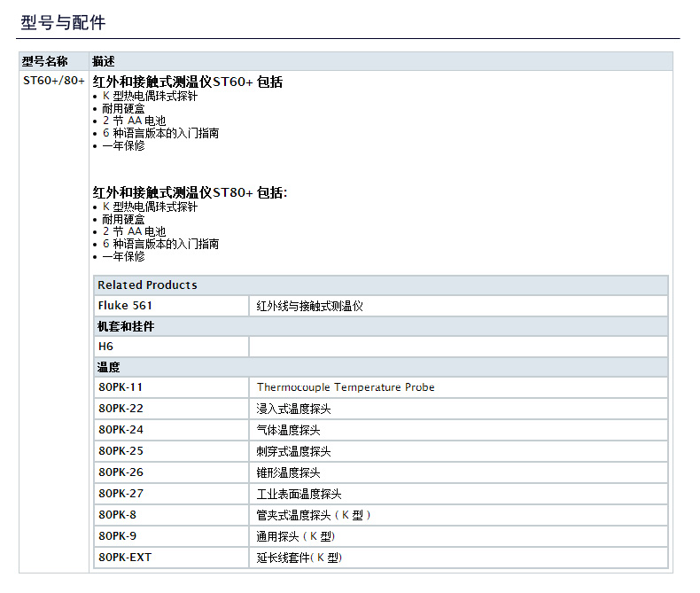The image size is (700, 593).
Task: Open the 80PK-25 product entry
Action: (x=121, y=451)
